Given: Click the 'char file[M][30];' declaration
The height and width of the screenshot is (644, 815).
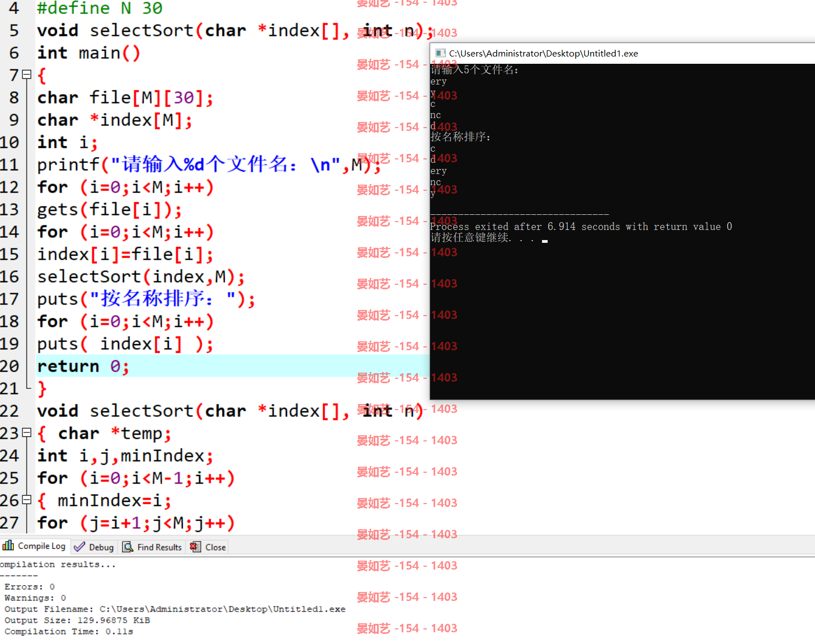Looking at the screenshot, I should tap(125, 97).
